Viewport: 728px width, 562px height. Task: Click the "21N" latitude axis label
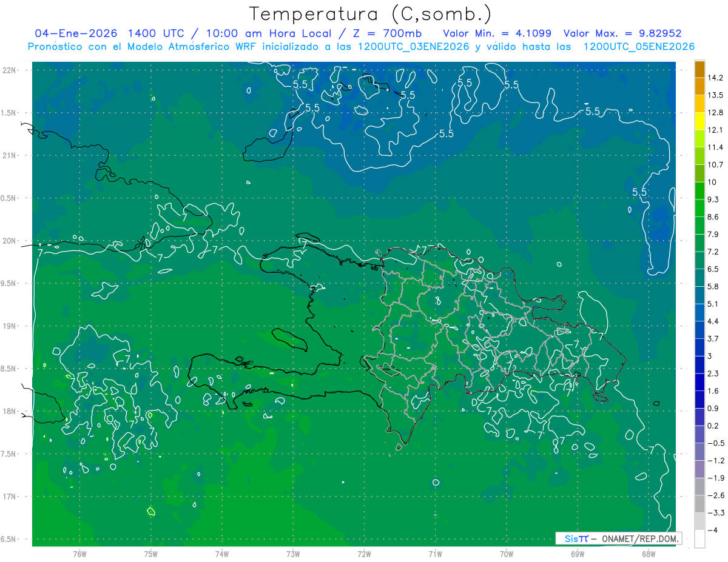(10, 155)
